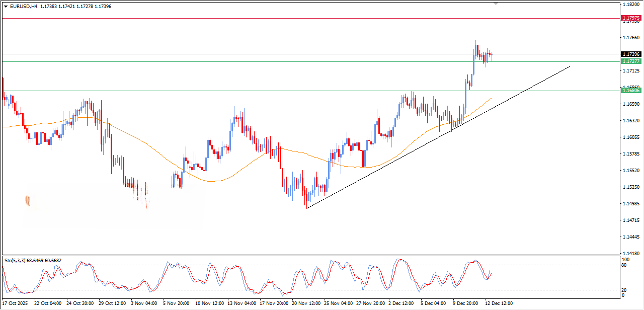The image size is (644, 310).
Task: Select the black ascending trendline's upper end
Action: tap(570, 66)
